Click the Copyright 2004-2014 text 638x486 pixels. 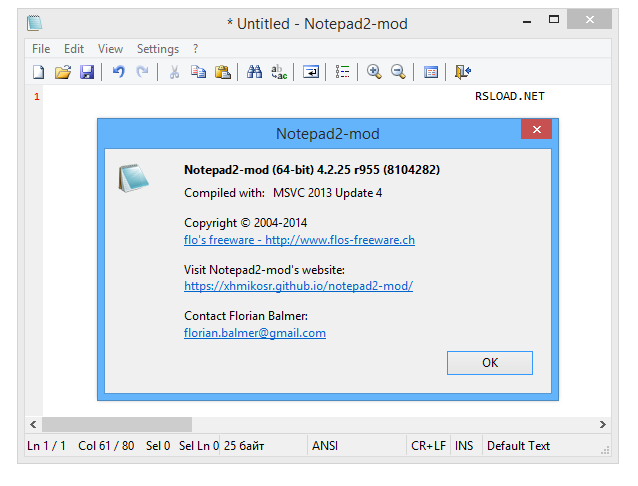point(245,223)
